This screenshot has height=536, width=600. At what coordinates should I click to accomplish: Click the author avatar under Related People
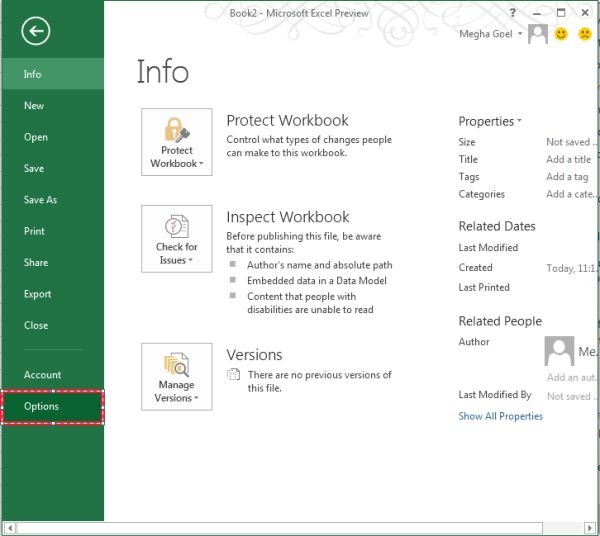559,351
